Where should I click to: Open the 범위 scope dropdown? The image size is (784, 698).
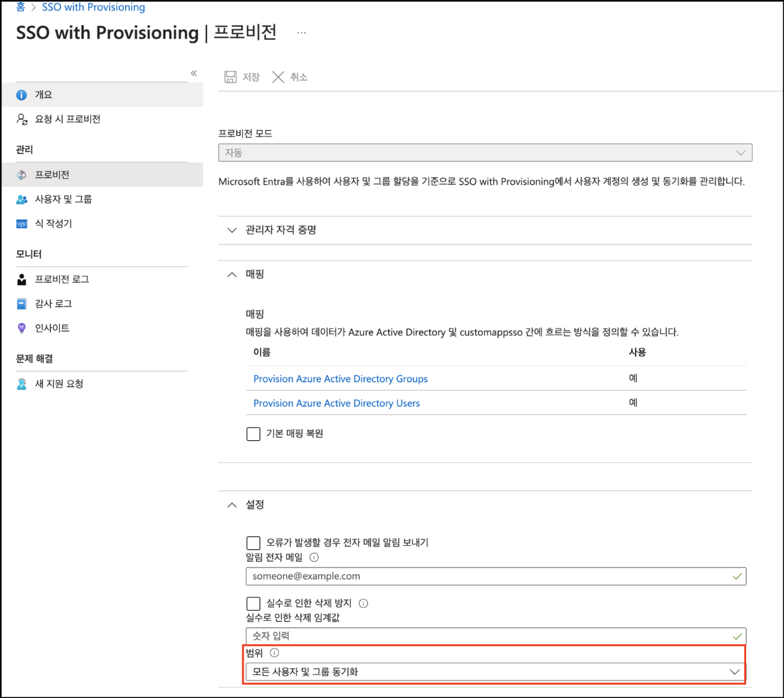pyautogui.click(x=495, y=672)
